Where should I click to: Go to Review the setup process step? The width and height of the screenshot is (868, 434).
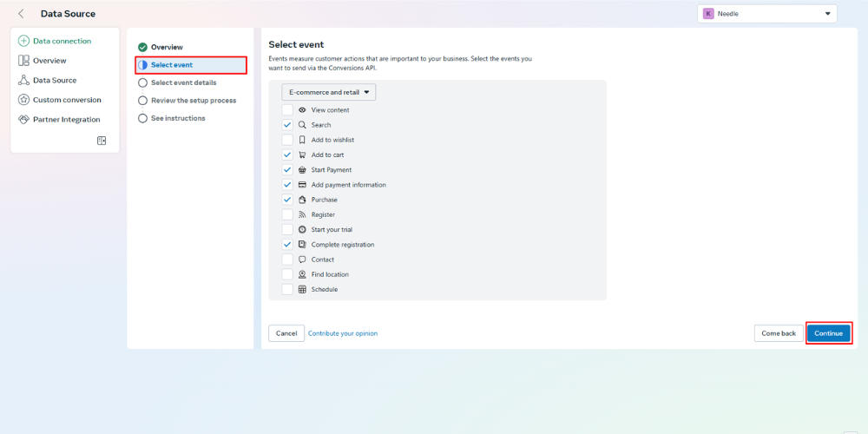pyautogui.click(x=194, y=100)
